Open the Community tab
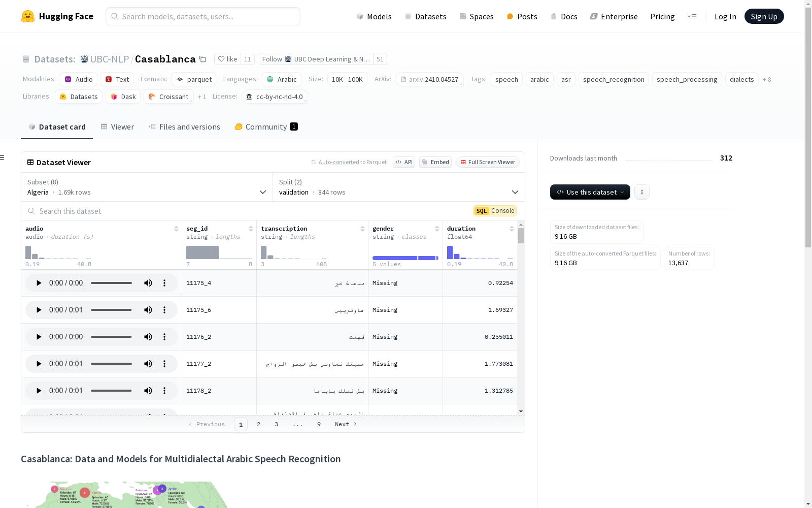Screen dimensions: 812x508 266,127
